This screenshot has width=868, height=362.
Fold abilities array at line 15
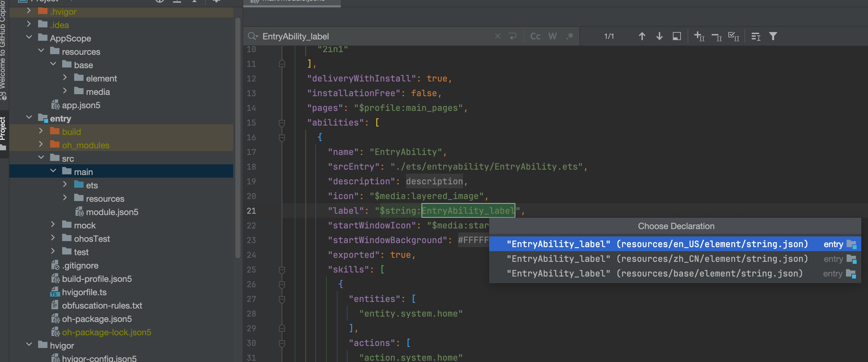(282, 123)
